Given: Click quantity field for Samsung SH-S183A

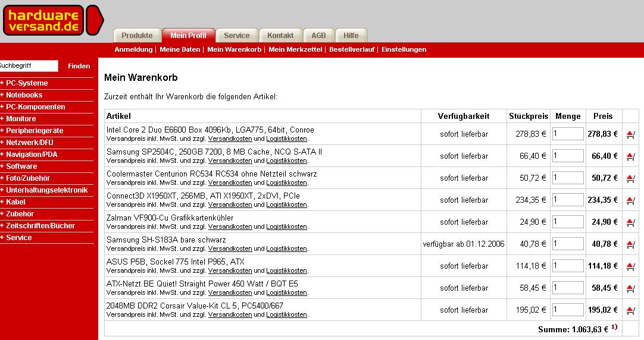Looking at the screenshot, I should click(x=568, y=244).
